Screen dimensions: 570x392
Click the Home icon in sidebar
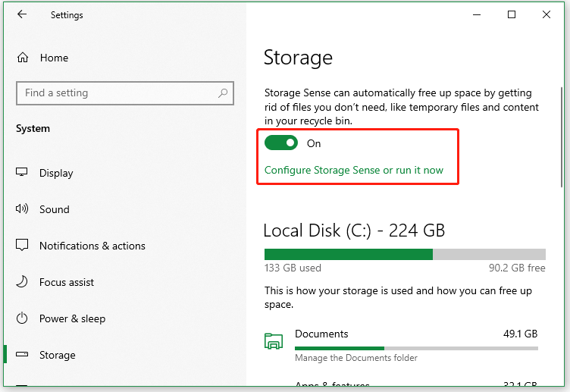point(23,58)
